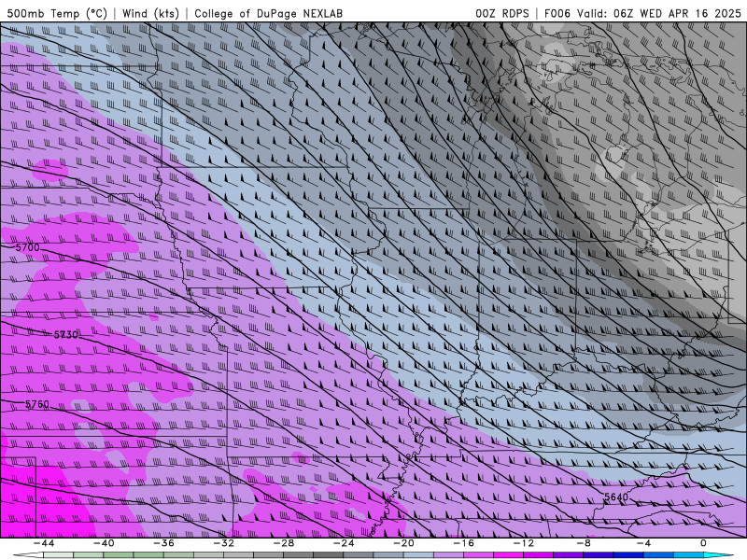Click the 'Wind (kts)' header label
Screen dimensions: 747x560
click(x=150, y=13)
